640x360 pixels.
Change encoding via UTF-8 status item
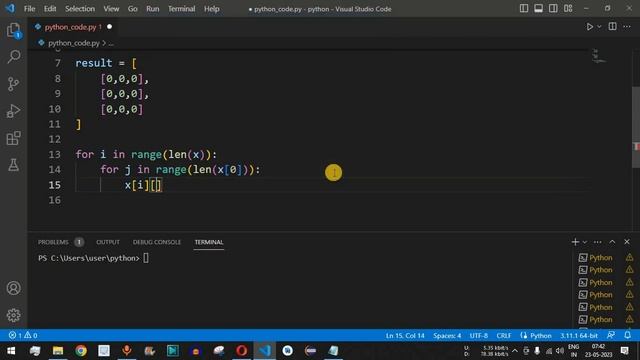coord(478,336)
